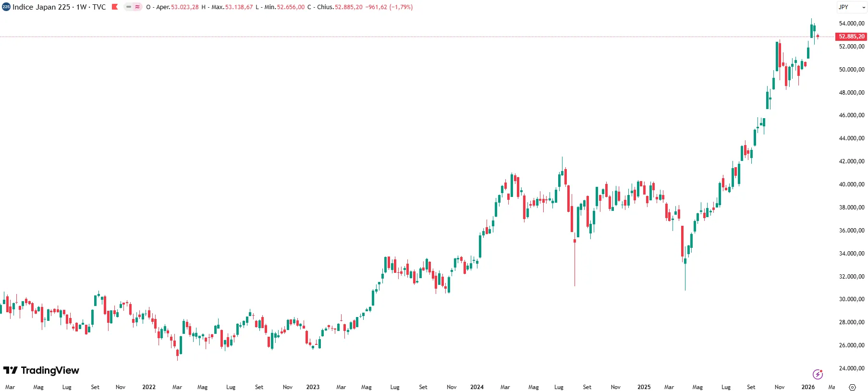Click the 38.000,00 price axis label
Screen dimensions: 868x391
[852, 208]
